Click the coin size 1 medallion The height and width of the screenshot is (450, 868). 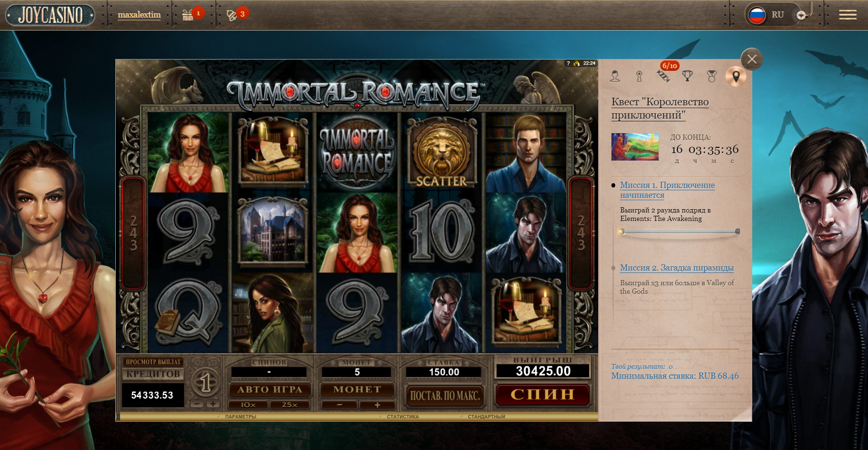[205, 383]
